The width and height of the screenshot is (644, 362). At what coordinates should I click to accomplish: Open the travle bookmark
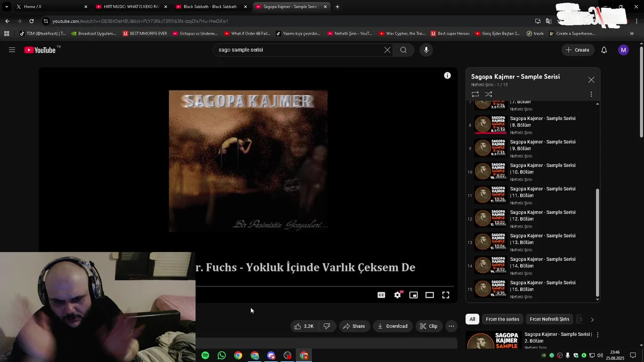tap(535, 34)
